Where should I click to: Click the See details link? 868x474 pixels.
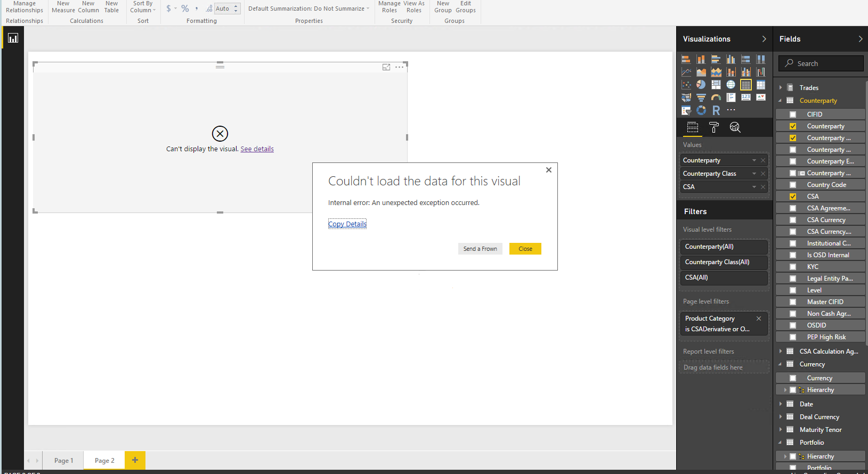[x=257, y=149]
